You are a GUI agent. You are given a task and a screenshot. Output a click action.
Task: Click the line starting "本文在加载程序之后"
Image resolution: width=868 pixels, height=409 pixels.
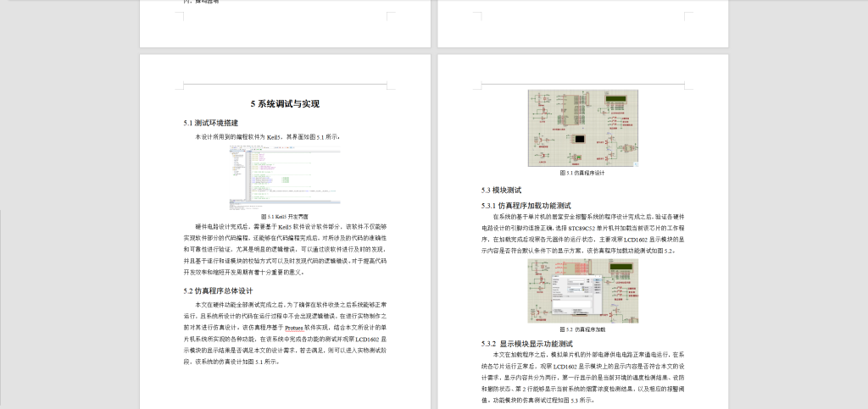coord(588,354)
